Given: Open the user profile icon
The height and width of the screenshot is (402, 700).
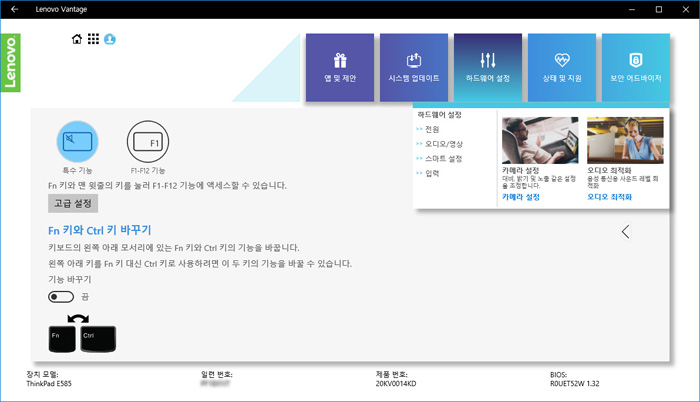Looking at the screenshot, I should [x=110, y=39].
